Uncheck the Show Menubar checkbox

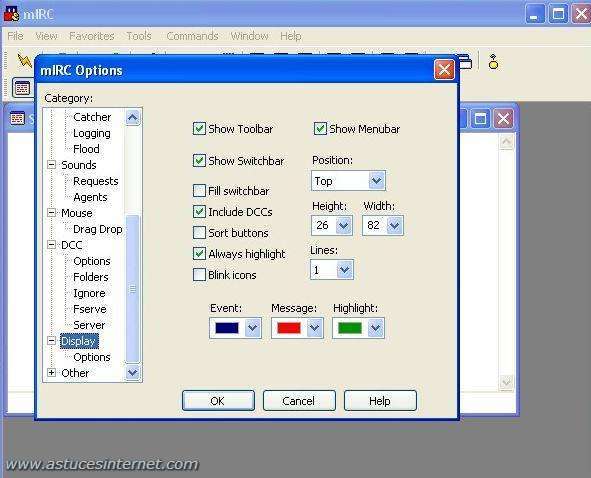[x=320, y=129]
